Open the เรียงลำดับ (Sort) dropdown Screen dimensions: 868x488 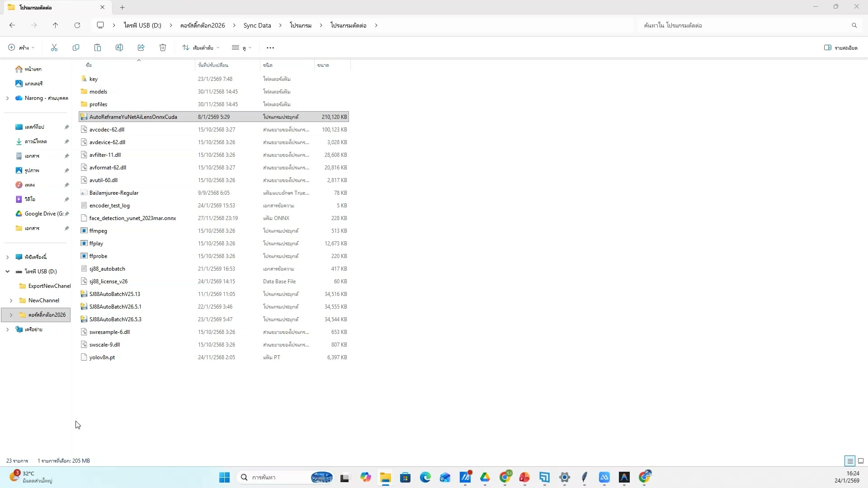[x=200, y=47]
